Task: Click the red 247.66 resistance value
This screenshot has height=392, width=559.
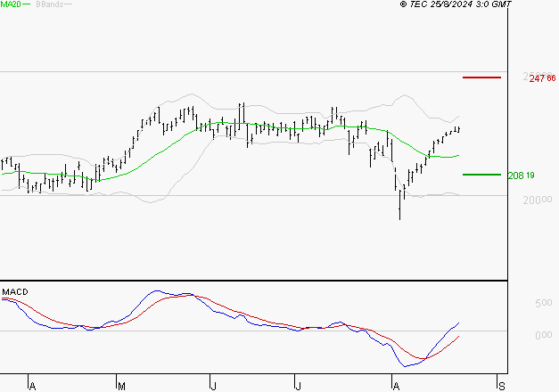Action: 542,78
